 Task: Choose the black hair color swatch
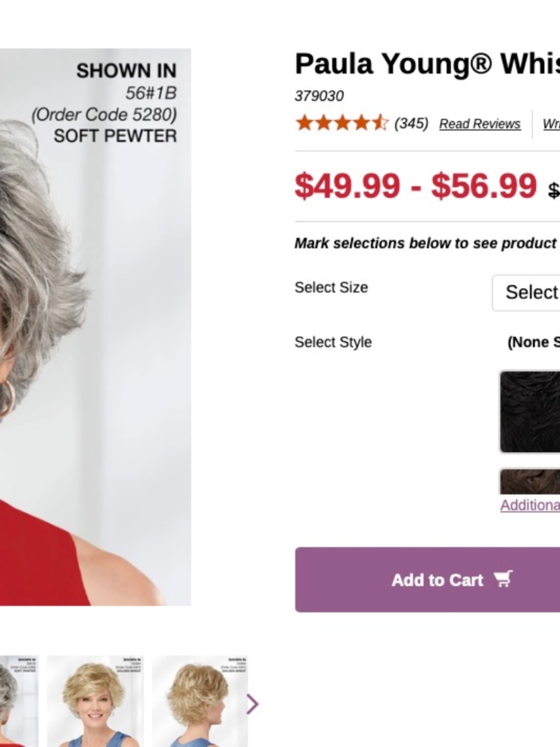530,411
